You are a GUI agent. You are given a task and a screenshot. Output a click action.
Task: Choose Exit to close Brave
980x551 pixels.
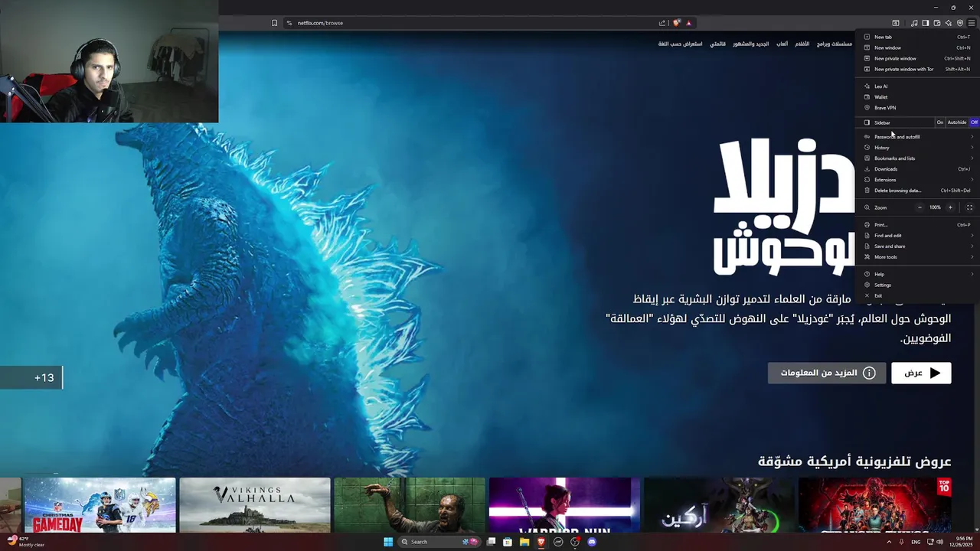[x=917, y=295]
